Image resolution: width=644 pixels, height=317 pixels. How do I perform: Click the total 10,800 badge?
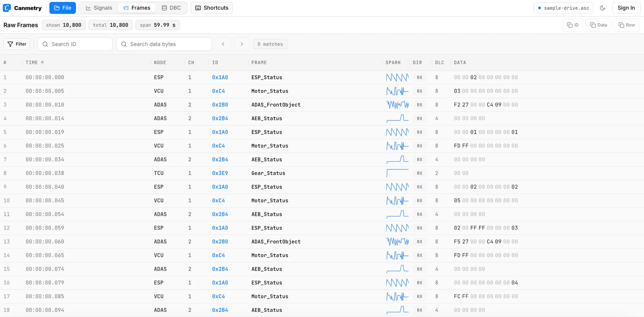[110, 25]
